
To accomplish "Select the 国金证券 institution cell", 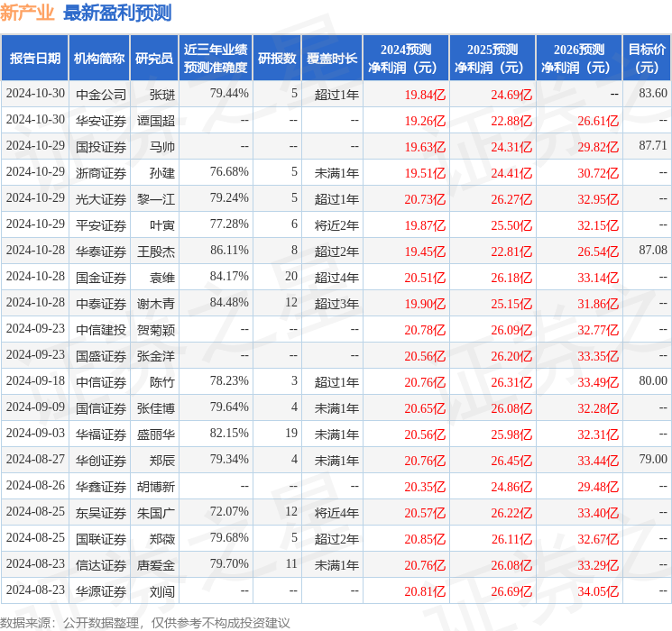I will point(101,278).
